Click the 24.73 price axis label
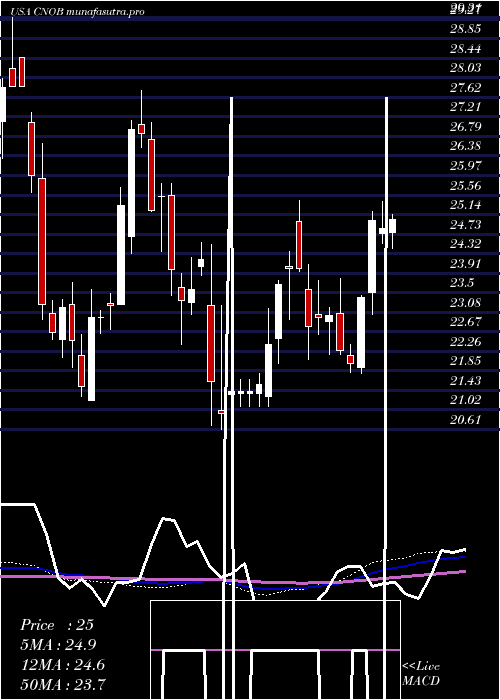Viewport: 500px width, 700px height. (466, 225)
